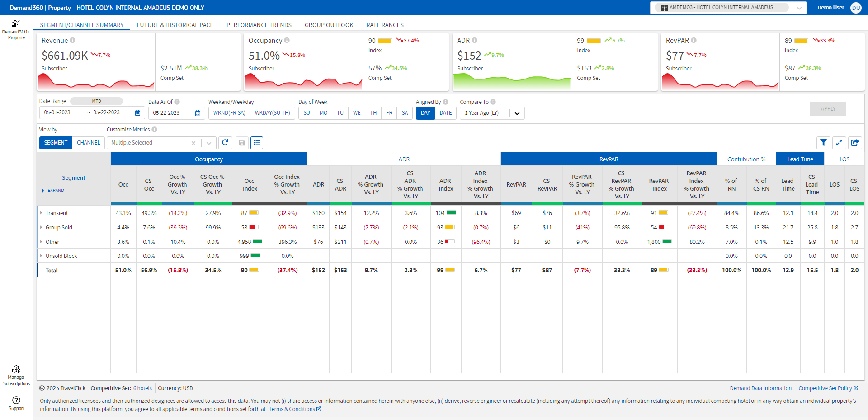Switch to the Performance Trends tab
The height and width of the screenshot is (420, 868).
pos(259,25)
